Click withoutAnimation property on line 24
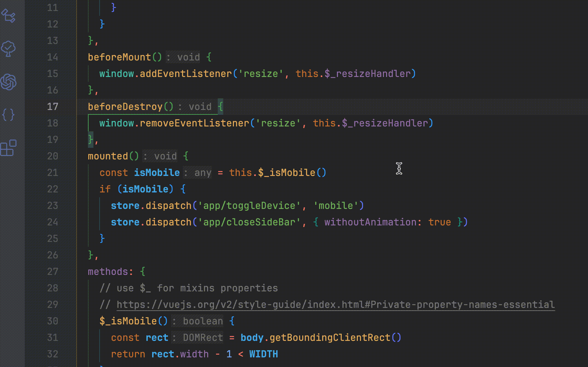This screenshot has width=588, height=367. click(x=371, y=222)
